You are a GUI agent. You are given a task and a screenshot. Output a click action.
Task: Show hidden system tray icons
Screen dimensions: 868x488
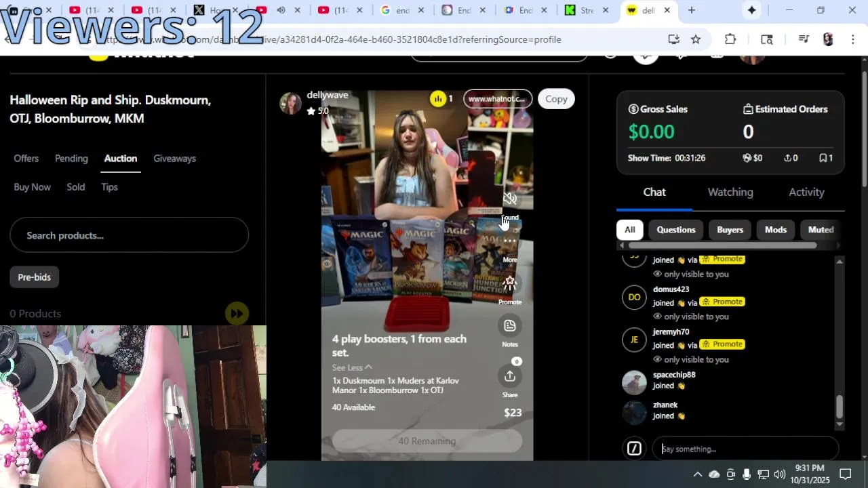click(x=697, y=474)
